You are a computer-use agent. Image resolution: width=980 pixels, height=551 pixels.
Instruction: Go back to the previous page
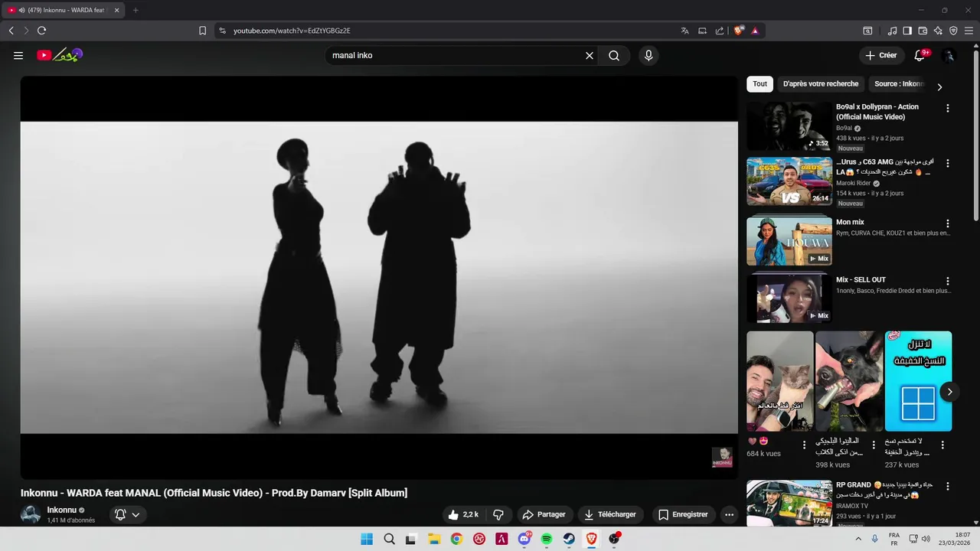[11, 31]
